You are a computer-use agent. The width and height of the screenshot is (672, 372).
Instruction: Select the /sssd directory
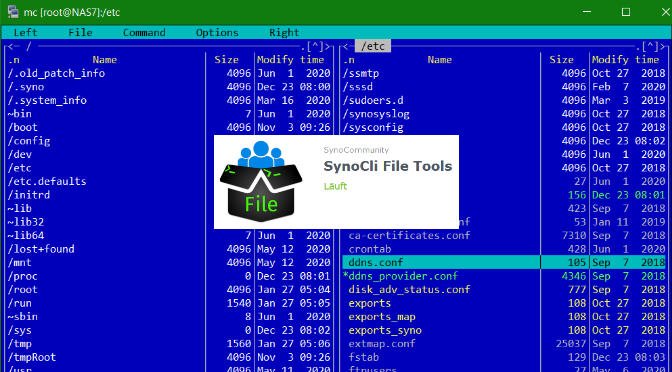pos(357,87)
